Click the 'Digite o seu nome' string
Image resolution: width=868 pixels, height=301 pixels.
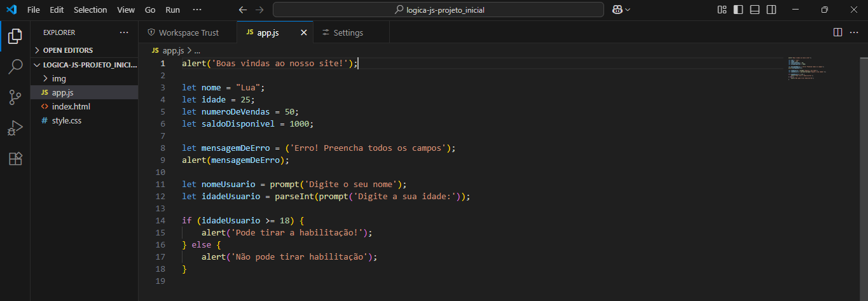(x=350, y=185)
